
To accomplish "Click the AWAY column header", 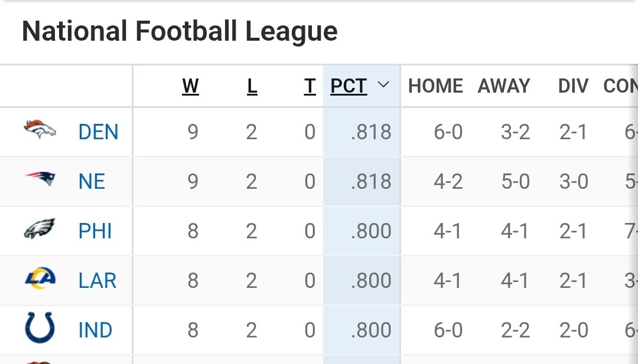I will tap(504, 86).
